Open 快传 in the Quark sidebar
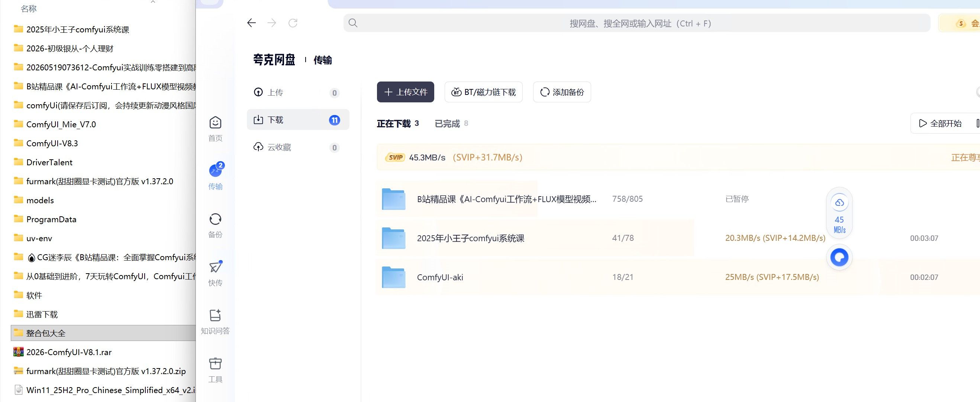The image size is (980, 402). coord(215,273)
